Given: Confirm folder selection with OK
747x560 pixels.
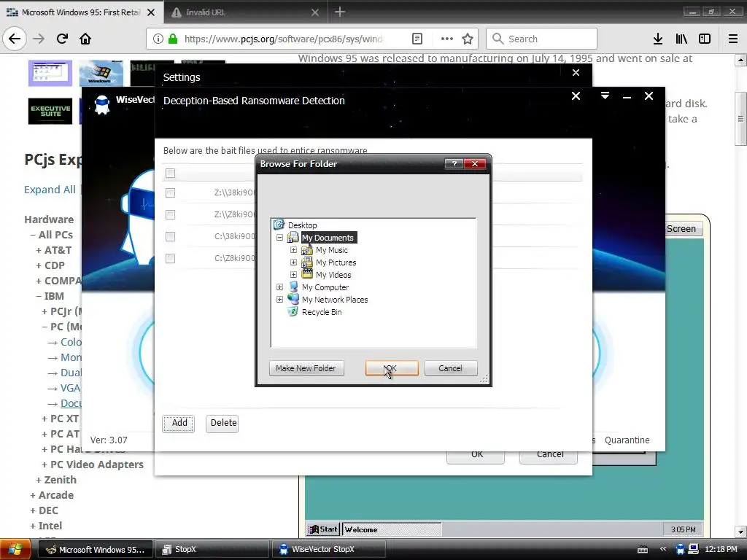Looking at the screenshot, I should coord(392,368).
